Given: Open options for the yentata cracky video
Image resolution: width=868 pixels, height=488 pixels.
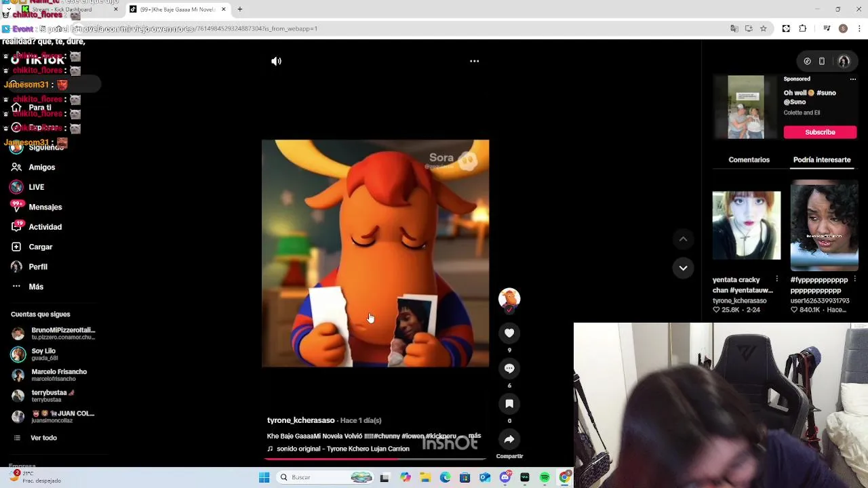Looking at the screenshot, I should tap(776, 279).
